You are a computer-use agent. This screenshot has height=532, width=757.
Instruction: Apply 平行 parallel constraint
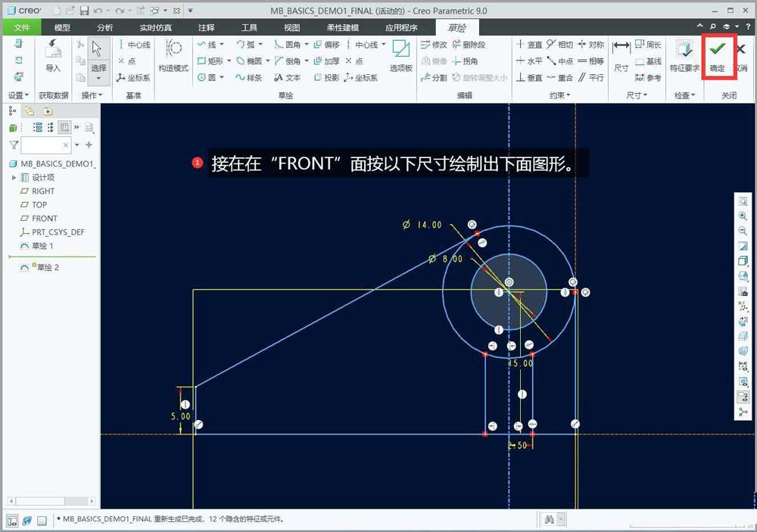591,77
